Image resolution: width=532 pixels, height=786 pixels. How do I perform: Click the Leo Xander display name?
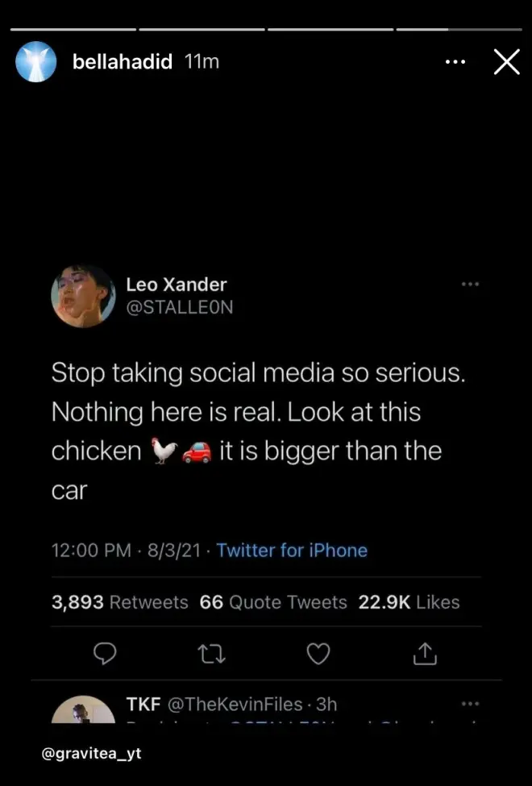[177, 284]
